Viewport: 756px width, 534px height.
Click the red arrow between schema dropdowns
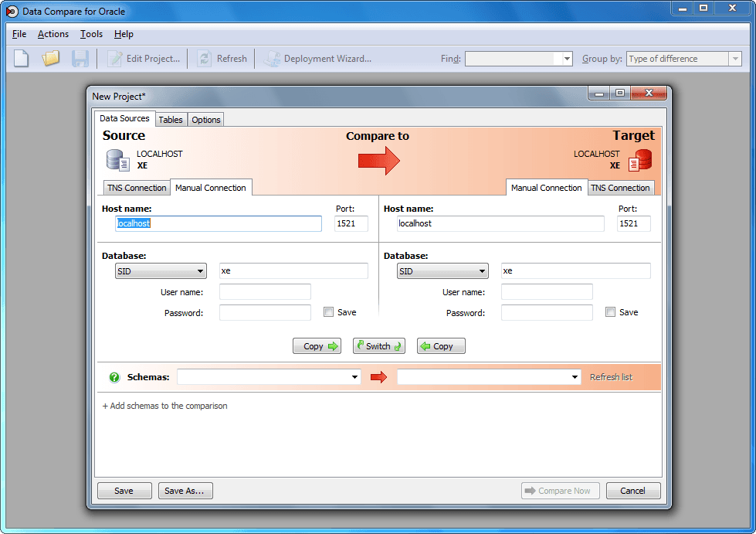pos(379,377)
